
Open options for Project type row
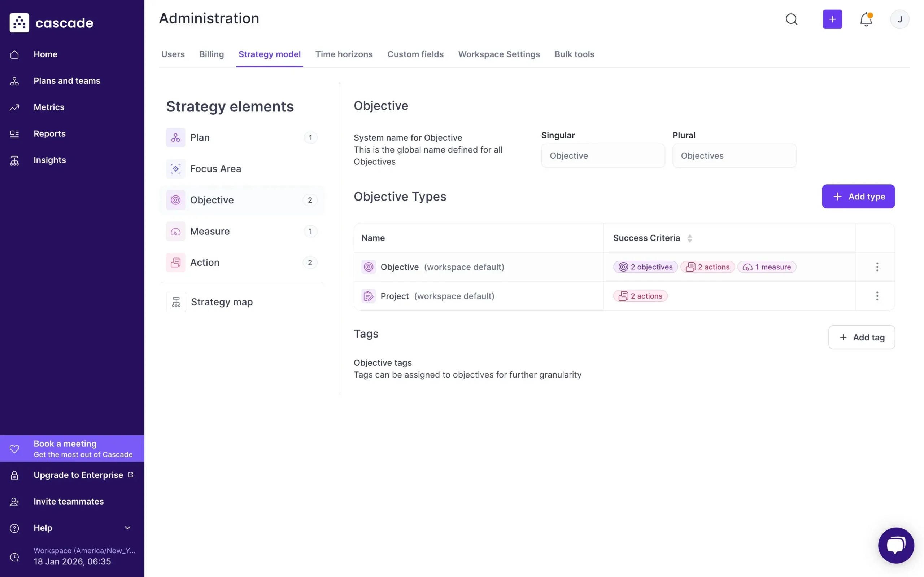coord(877,296)
